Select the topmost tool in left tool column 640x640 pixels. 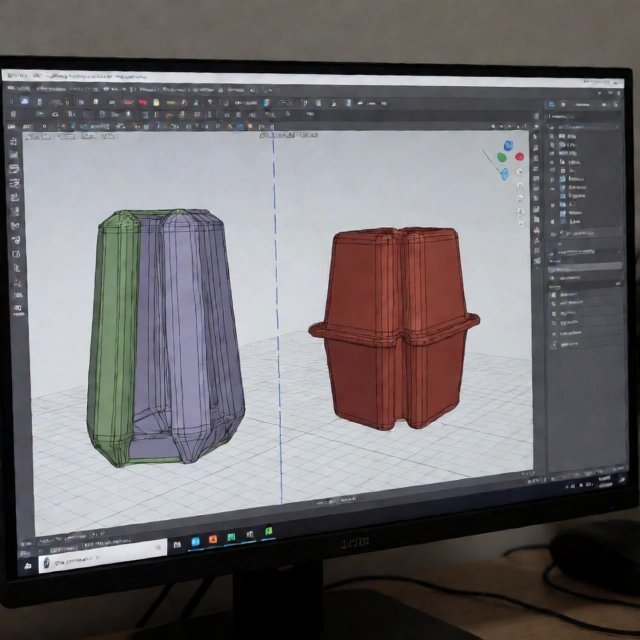tap(13, 142)
